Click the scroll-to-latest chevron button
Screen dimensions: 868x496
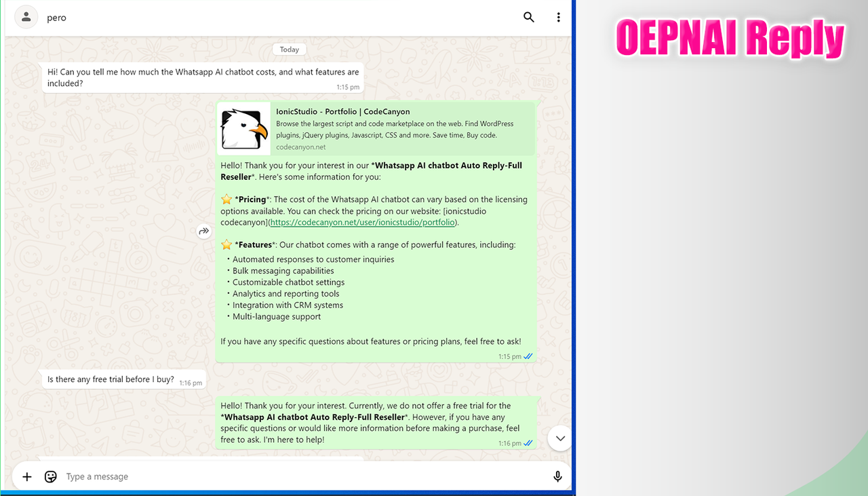click(x=559, y=438)
